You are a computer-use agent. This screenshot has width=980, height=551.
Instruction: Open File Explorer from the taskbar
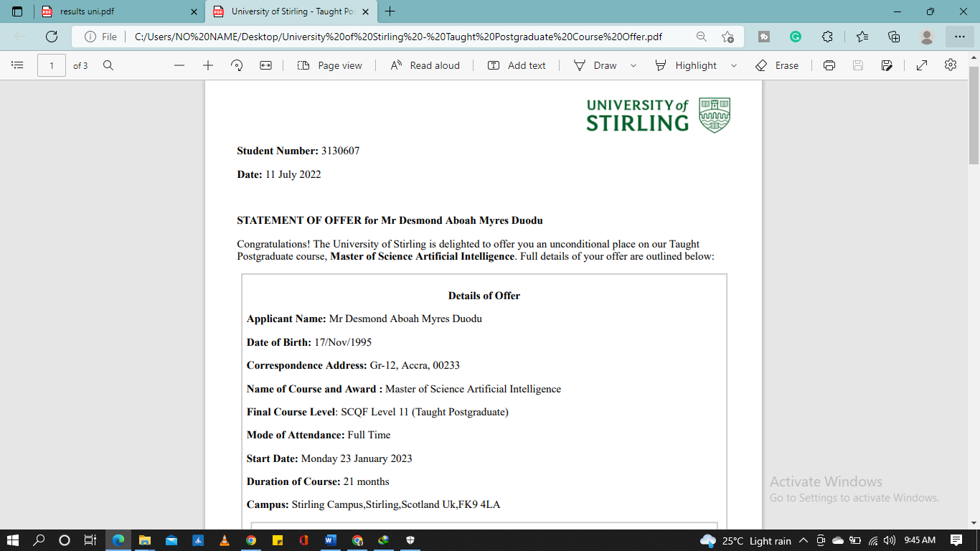(145, 540)
